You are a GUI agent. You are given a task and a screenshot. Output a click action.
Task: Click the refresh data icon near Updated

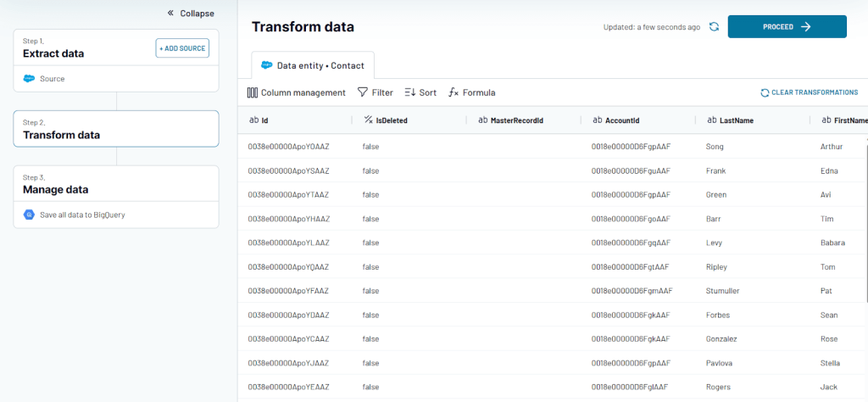coord(714,26)
